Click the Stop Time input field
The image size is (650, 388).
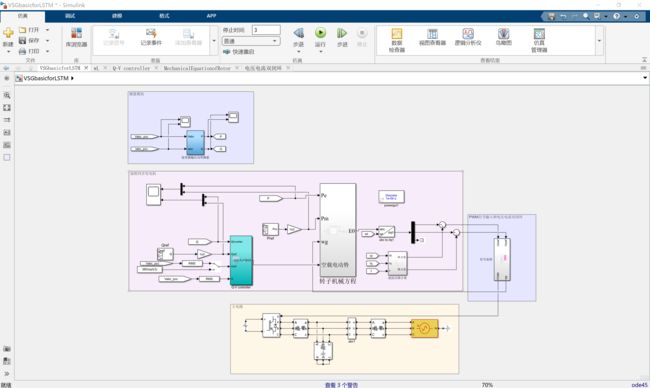[x=266, y=30]
